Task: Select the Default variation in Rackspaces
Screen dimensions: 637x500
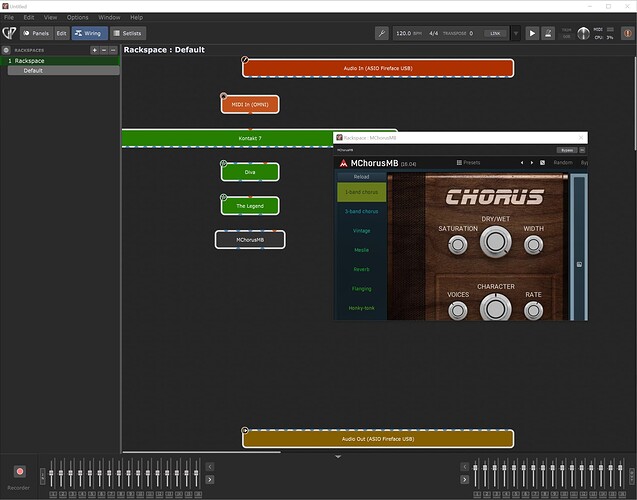Action: [63, 71]
